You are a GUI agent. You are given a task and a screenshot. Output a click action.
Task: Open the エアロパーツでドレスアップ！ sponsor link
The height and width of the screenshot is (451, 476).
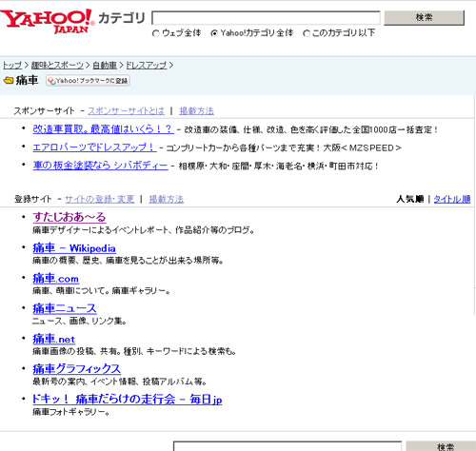tap(94, 147)
